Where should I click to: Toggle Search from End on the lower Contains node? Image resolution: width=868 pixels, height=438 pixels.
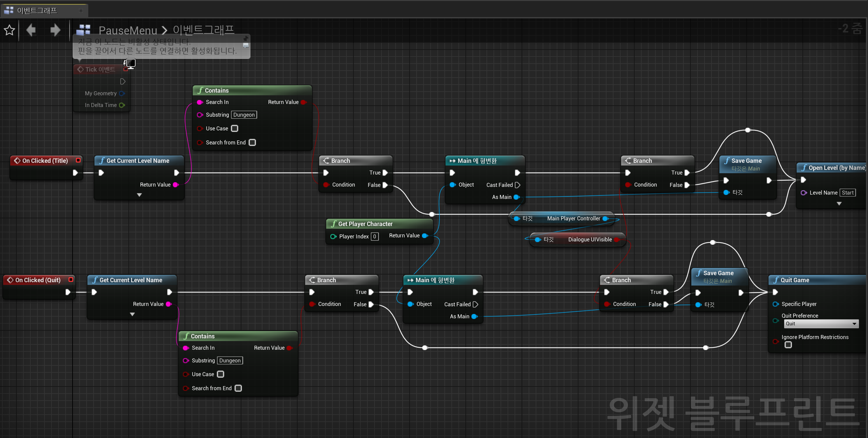tap(238, 388)
